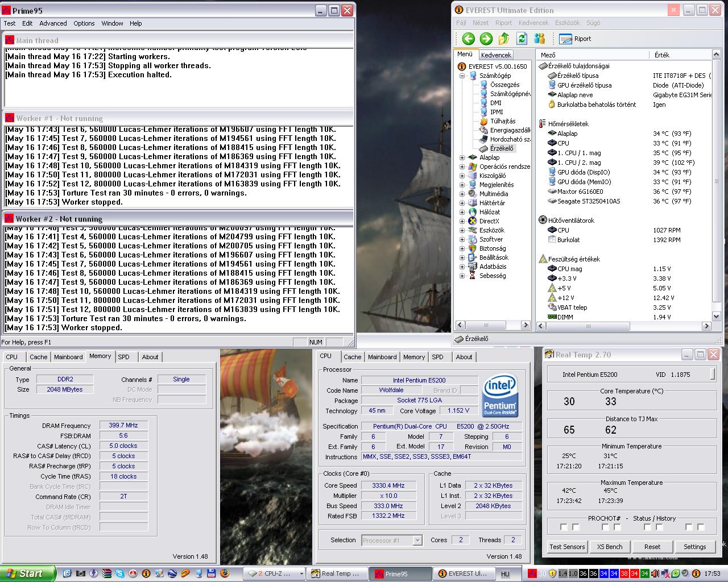The height and width of the screenshot is (582, 728).
Task: Click the yellow security shield tray icon
Action: (x=552, y=573)
